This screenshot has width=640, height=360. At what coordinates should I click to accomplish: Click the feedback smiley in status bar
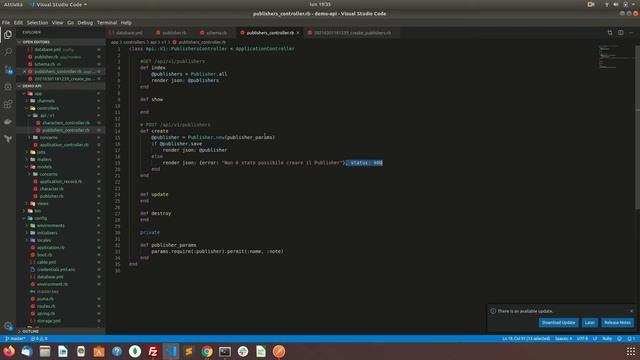pos(620,339)
